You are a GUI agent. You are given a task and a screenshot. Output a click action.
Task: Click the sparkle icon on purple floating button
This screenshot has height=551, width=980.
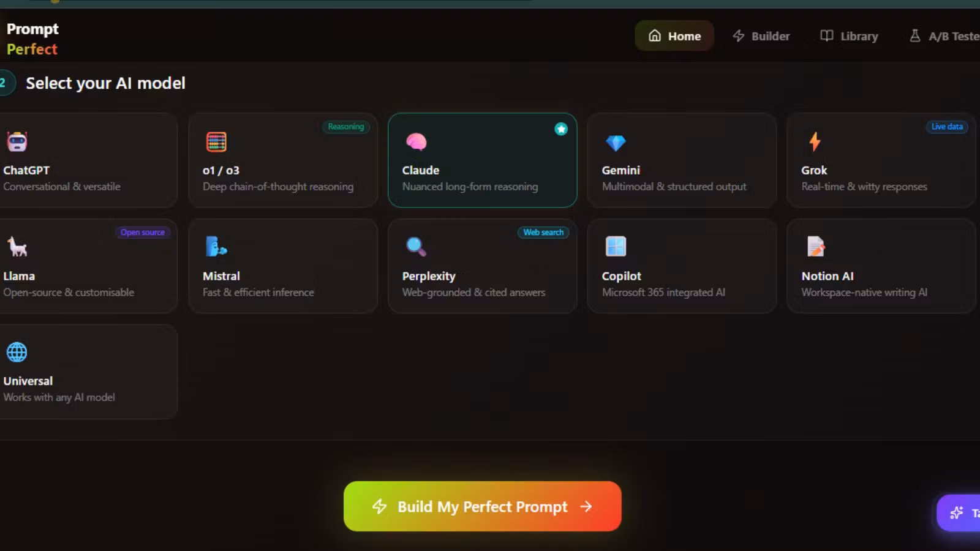coord(957,513)
